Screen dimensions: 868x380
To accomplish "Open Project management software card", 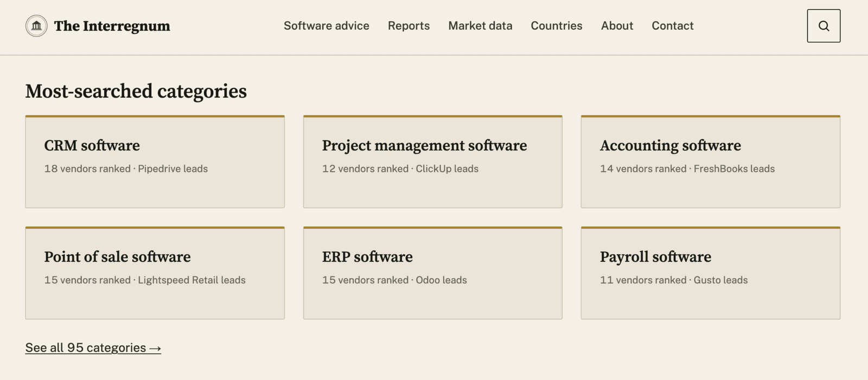I will click(x=433, y=162).
